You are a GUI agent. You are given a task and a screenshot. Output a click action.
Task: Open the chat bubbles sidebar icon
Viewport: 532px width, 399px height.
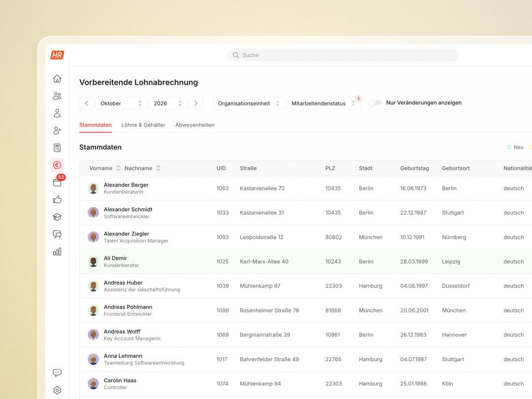pos(57,234)
